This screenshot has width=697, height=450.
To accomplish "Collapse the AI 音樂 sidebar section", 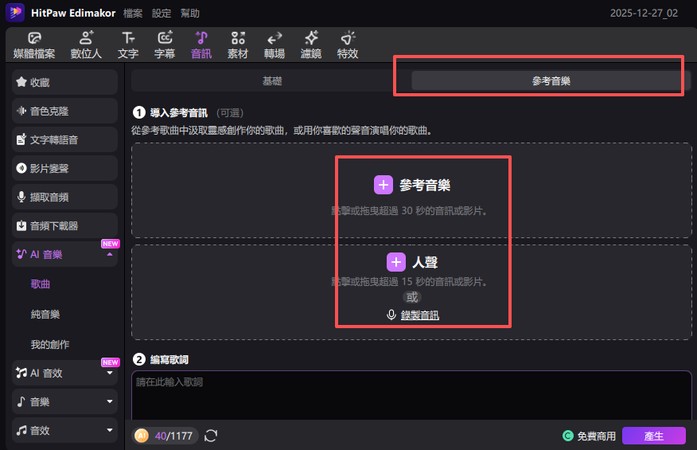I will [109, 255].
